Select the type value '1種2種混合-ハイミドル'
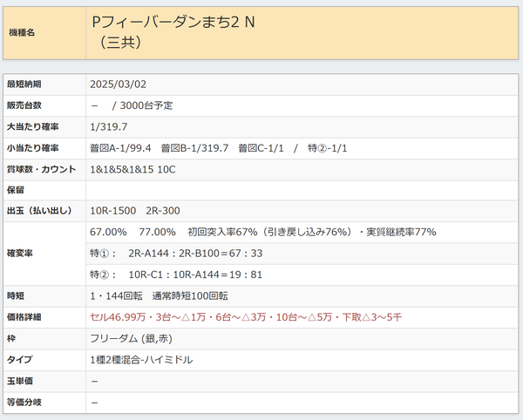 point(141,360)
